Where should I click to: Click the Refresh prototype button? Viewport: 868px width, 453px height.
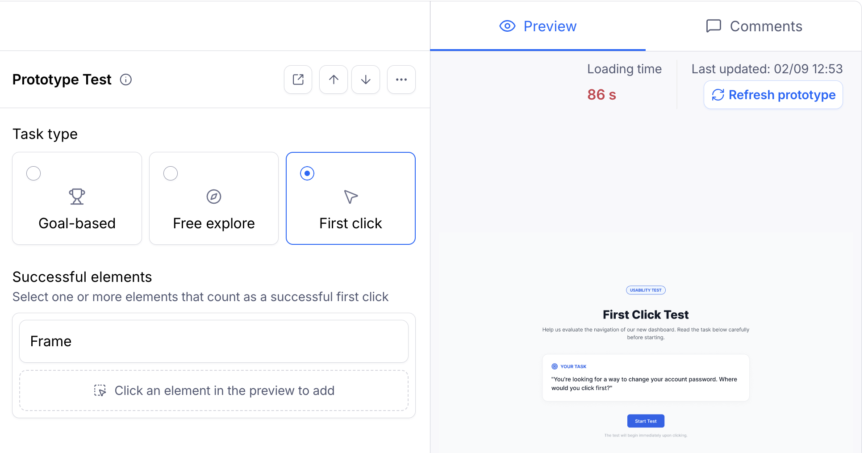(x=773, y=95)
